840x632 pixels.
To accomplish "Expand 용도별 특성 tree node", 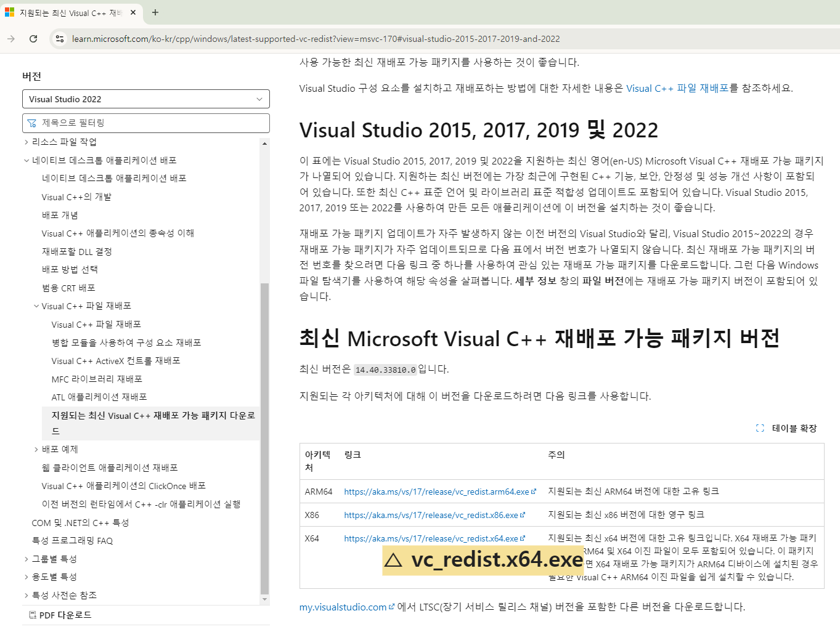I will [27, 577].
